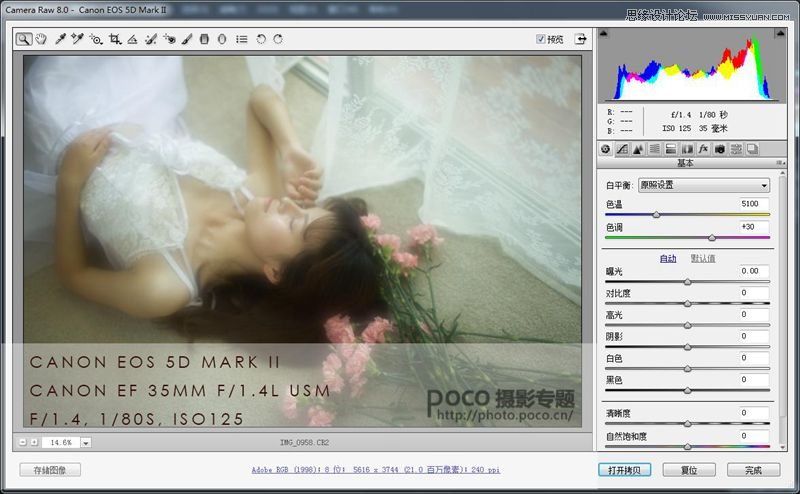800x494 pixels.
Task: Click the 完成 done button
Action: (x=754, y=470)
